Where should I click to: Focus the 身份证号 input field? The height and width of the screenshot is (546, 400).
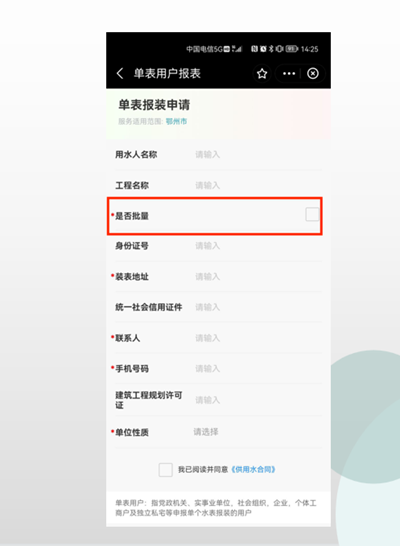[x=258, y=246]
